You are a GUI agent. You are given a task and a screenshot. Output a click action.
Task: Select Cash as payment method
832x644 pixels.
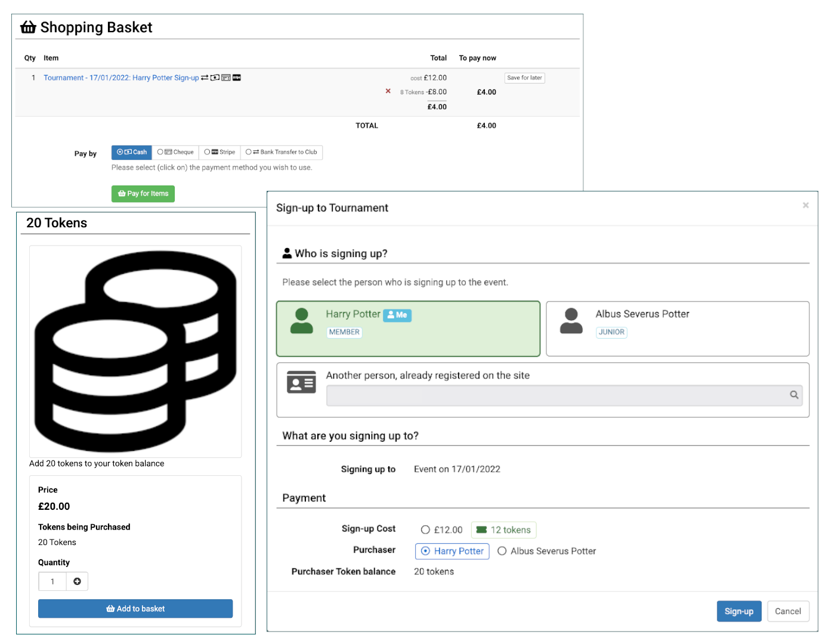click(x=132, y=152)
